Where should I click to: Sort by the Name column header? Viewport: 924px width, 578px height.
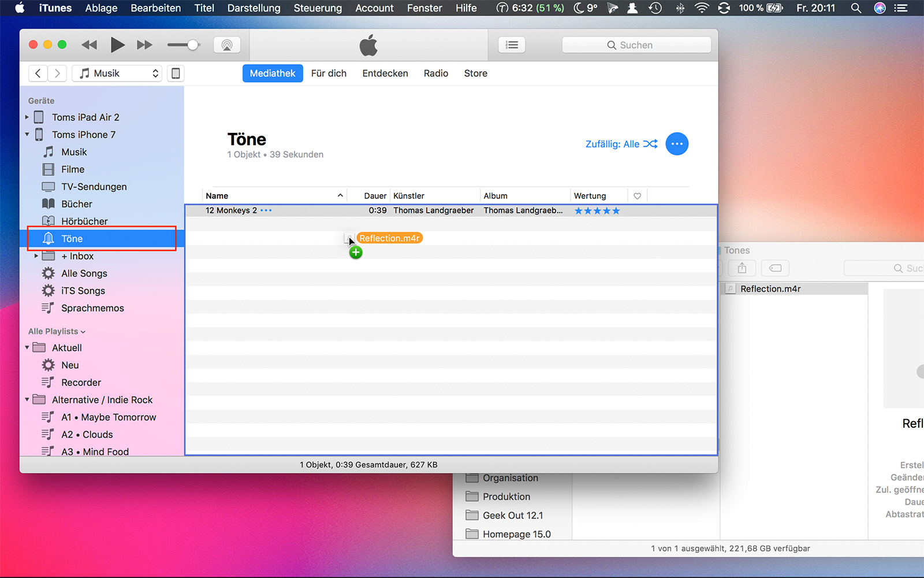[274, 196]
